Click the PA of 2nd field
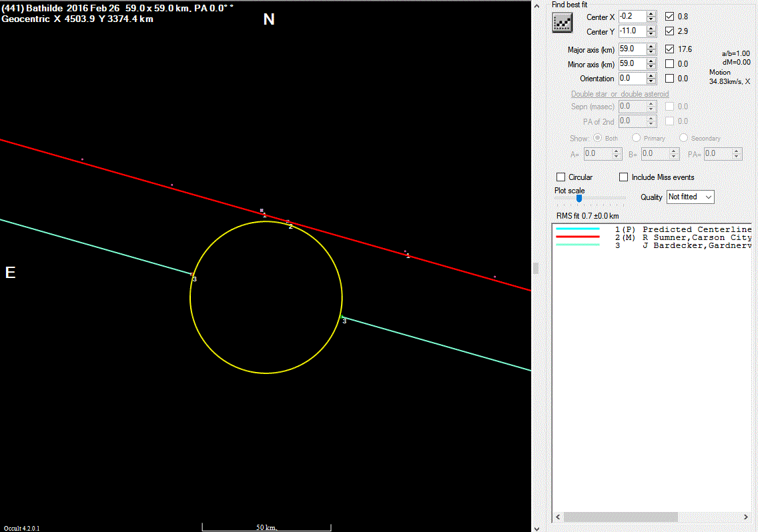The image size is (758, 532). [633, 121]
